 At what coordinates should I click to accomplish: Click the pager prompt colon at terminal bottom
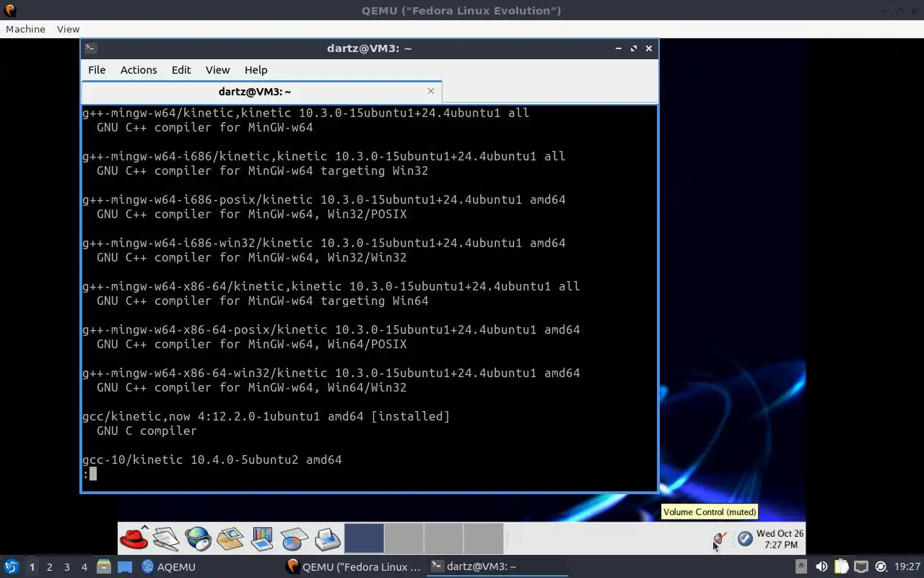point(85,474)
